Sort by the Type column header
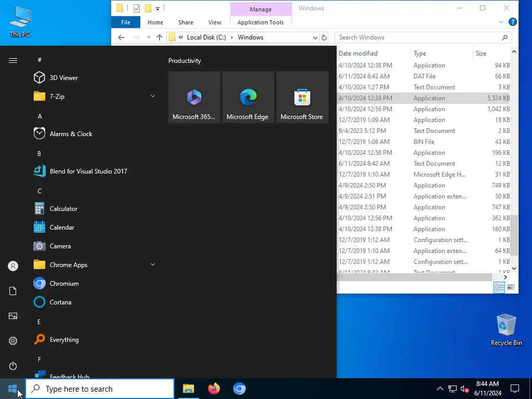 point(441,54)
